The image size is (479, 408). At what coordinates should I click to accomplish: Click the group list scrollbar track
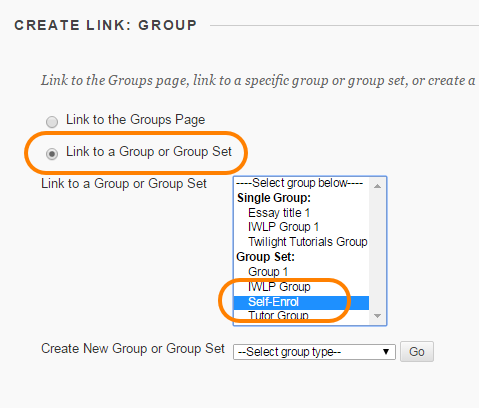(x=377, y=251)
